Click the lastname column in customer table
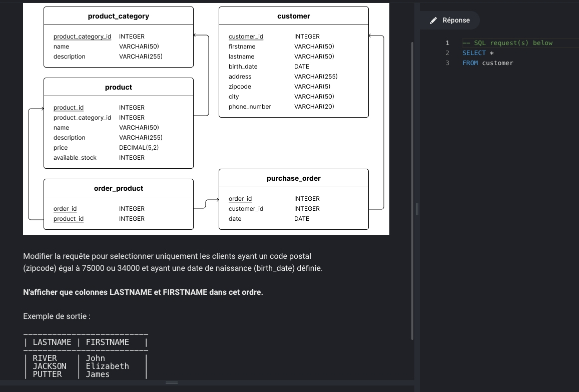This screenshot has width=579, height=392. click(x=241, y=57)
